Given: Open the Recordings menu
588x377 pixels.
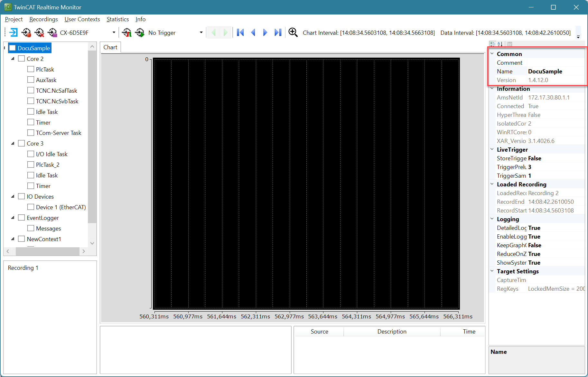Looking at the screenshot, I should [43, 19].
